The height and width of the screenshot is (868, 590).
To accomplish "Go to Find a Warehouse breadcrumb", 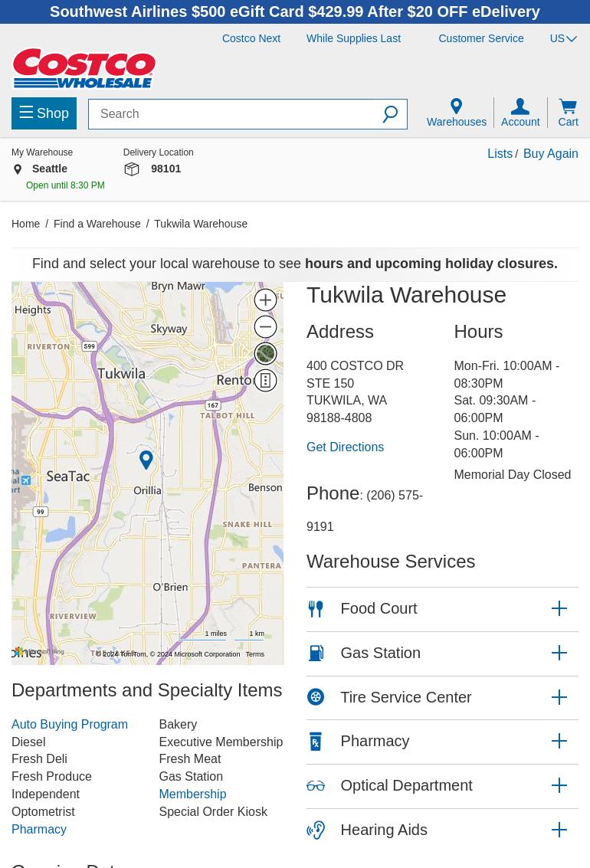I will point(97,224).
